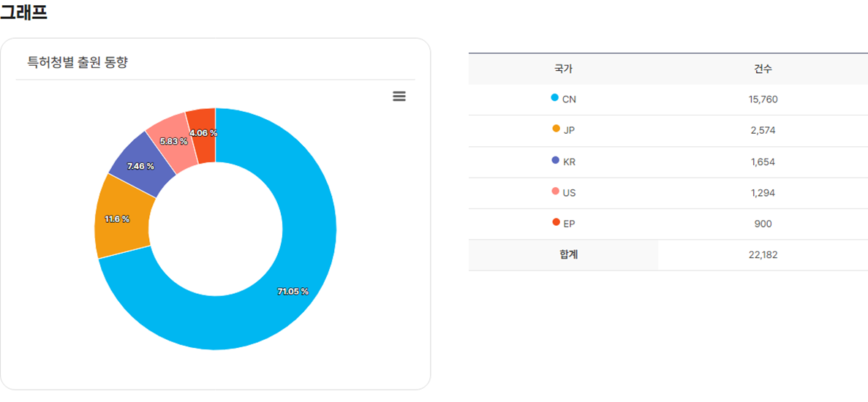The height and width of the screenshot is (402, 868).
Task: Click the red EP legend dot
Action: pos(556,222)
